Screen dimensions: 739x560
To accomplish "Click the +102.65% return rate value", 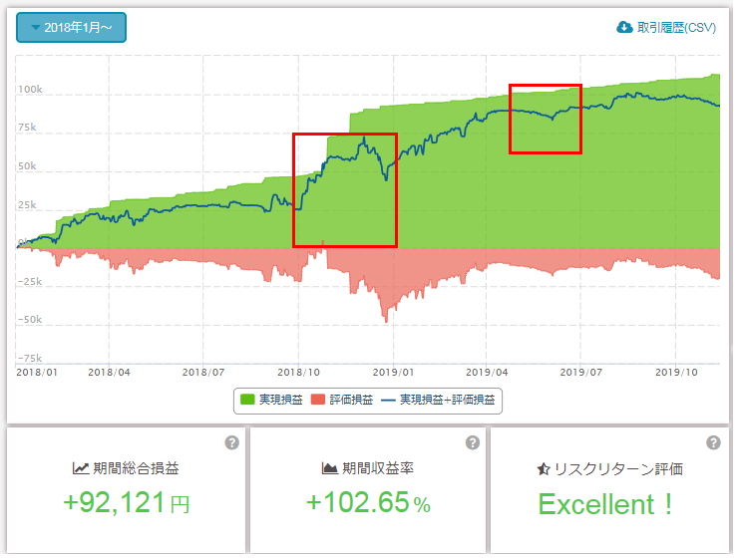I will tap(368, 503).
